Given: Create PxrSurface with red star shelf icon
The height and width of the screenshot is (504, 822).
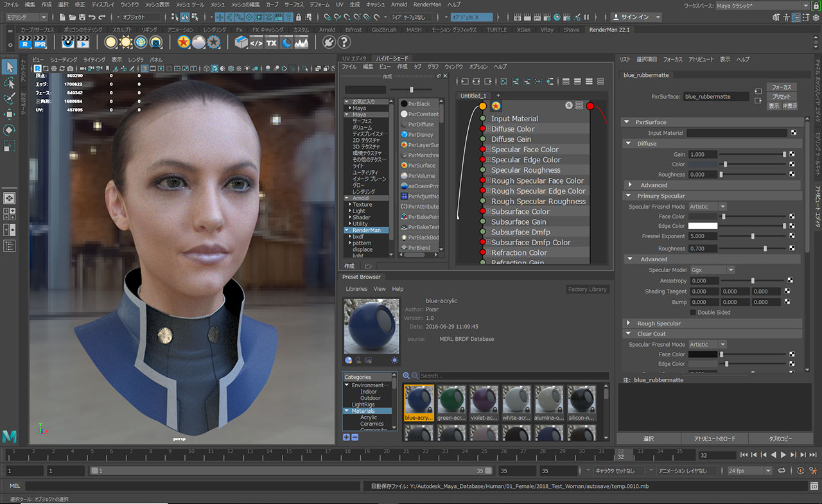Looking at the screenshot, I should click(x=184, y=42).
